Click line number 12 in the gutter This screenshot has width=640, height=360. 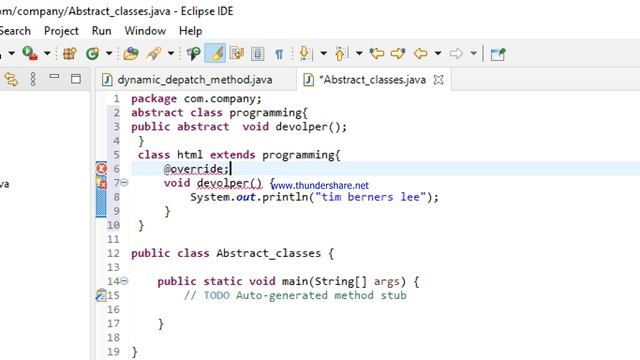coord(113,253)
